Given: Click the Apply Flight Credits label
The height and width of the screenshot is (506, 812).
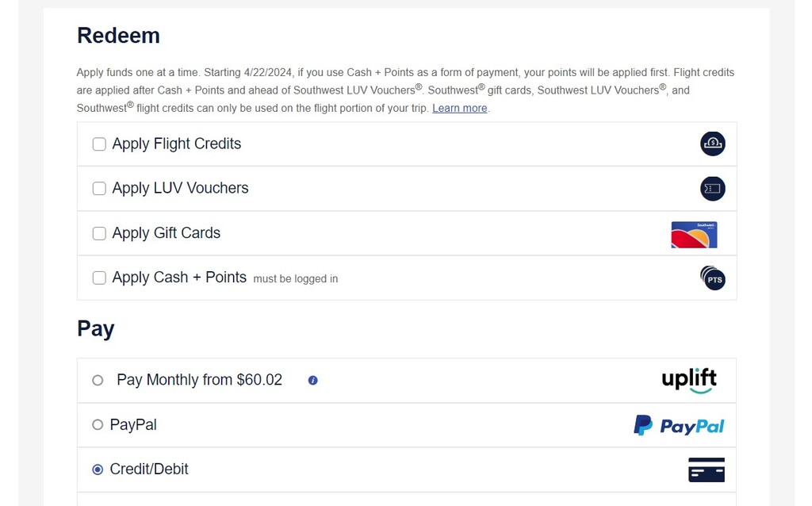Looking at the screenshot, I should pos(177,144).
